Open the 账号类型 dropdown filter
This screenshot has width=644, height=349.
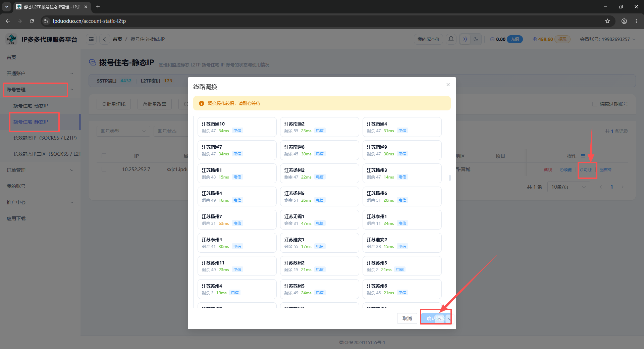123,131
